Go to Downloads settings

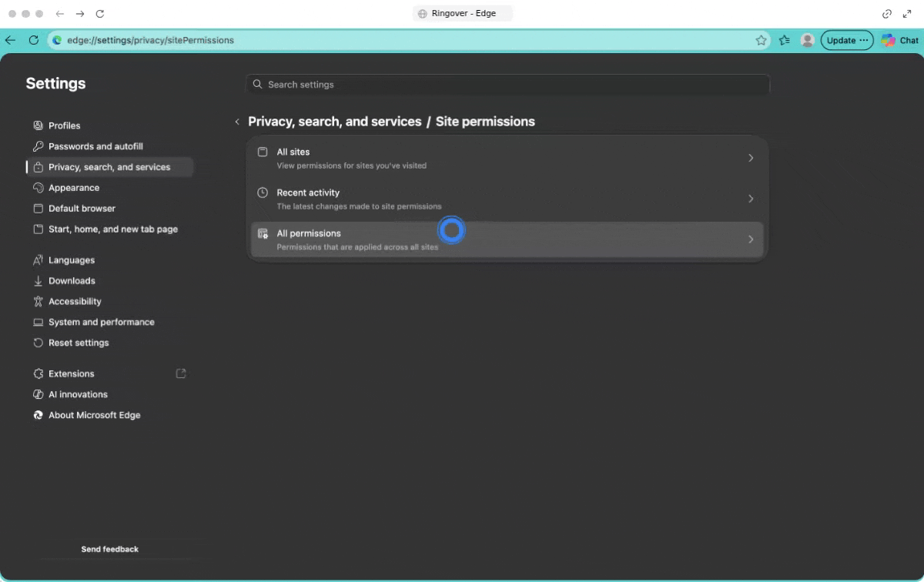72,281
